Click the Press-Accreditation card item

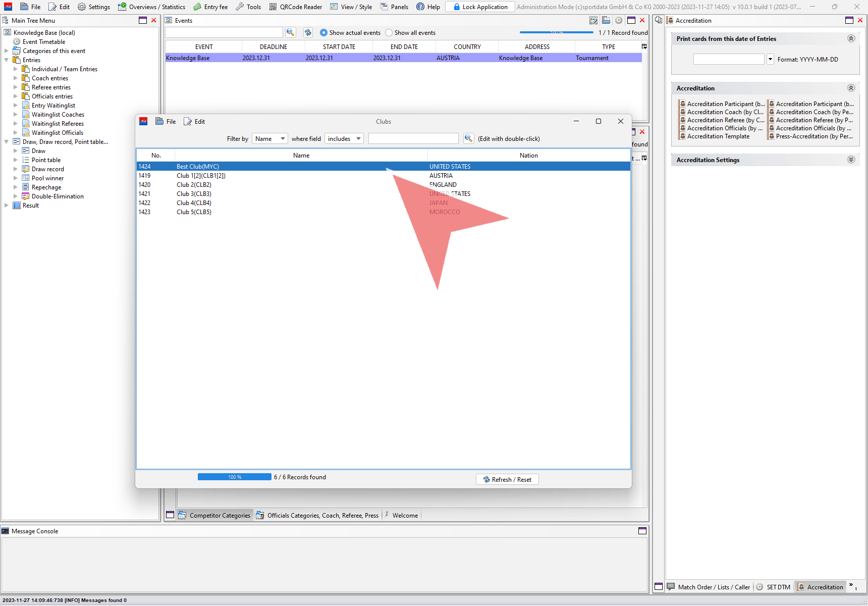(813, 136)
